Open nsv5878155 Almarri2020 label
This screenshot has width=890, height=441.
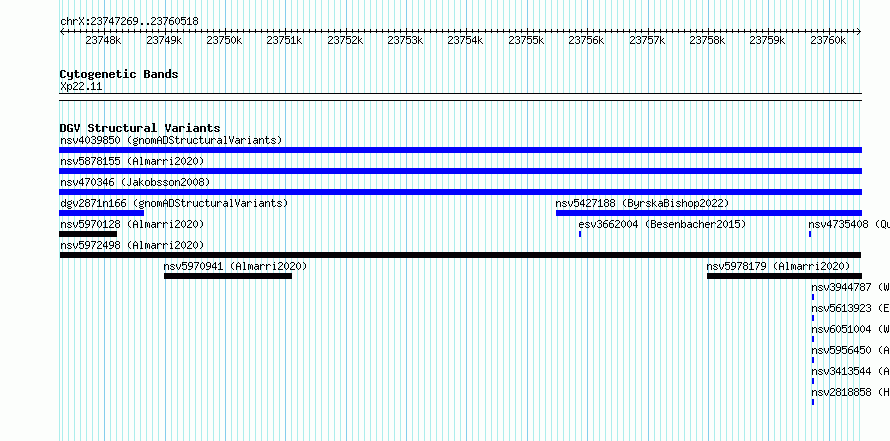point(132,161)
